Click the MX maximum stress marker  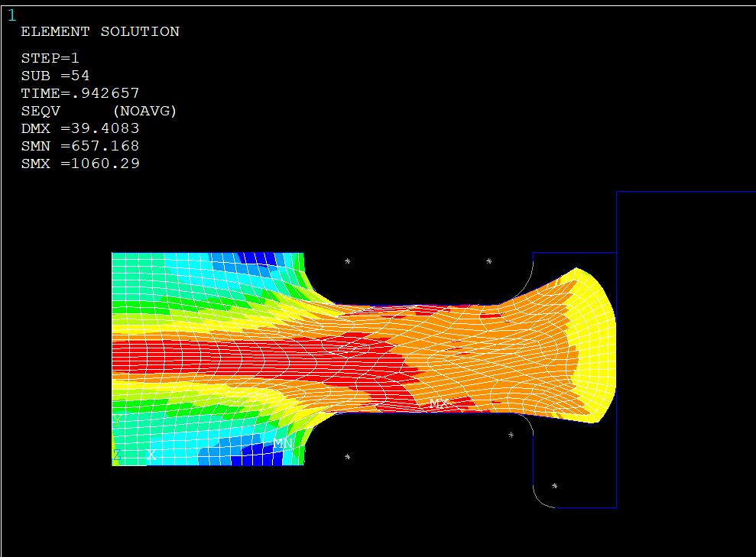coord(439,403)
